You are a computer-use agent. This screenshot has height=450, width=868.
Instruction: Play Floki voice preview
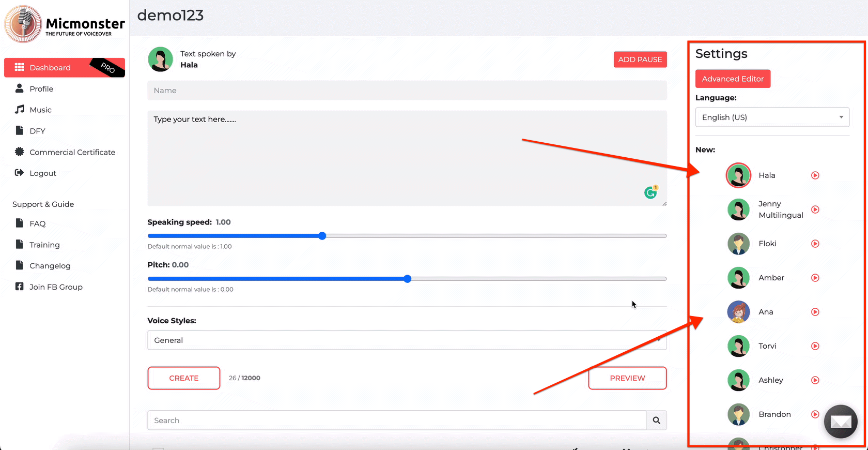tap(815, 244)
